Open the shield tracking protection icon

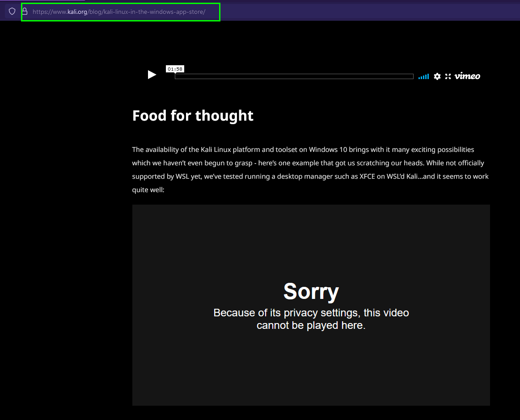[x=12, y=12]
